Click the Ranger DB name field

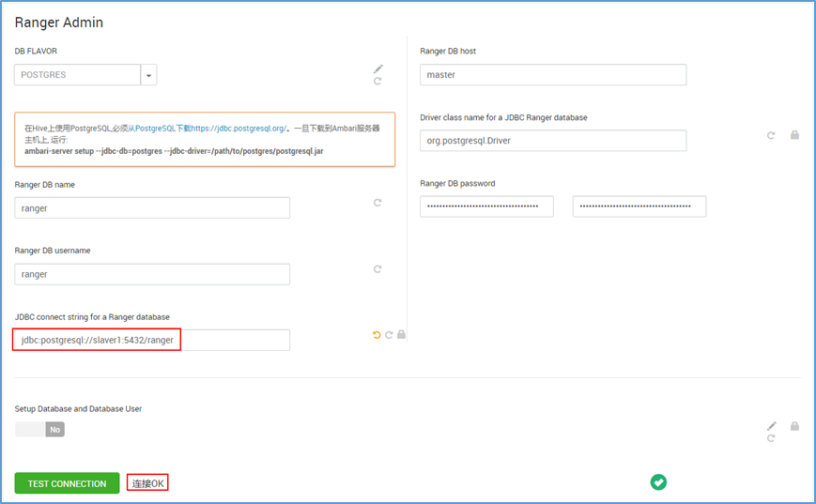152,208
